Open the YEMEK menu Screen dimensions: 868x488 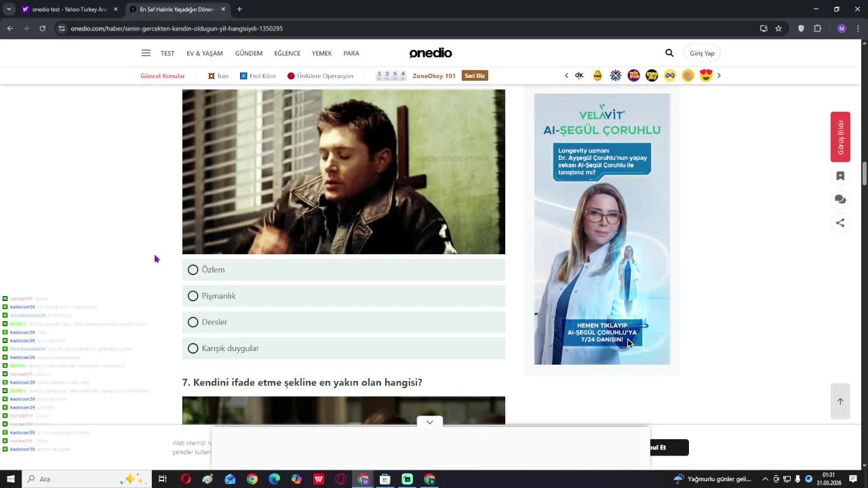point(322,54)
